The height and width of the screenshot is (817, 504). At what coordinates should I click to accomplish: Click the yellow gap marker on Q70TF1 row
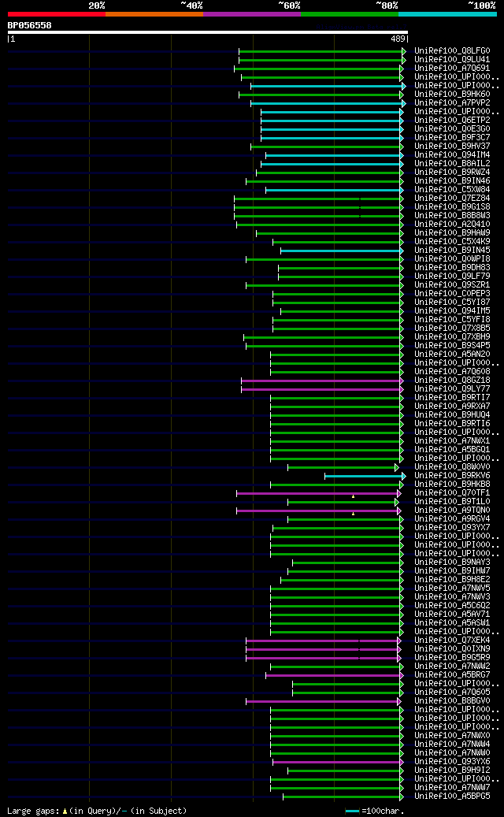click(353, 496)
